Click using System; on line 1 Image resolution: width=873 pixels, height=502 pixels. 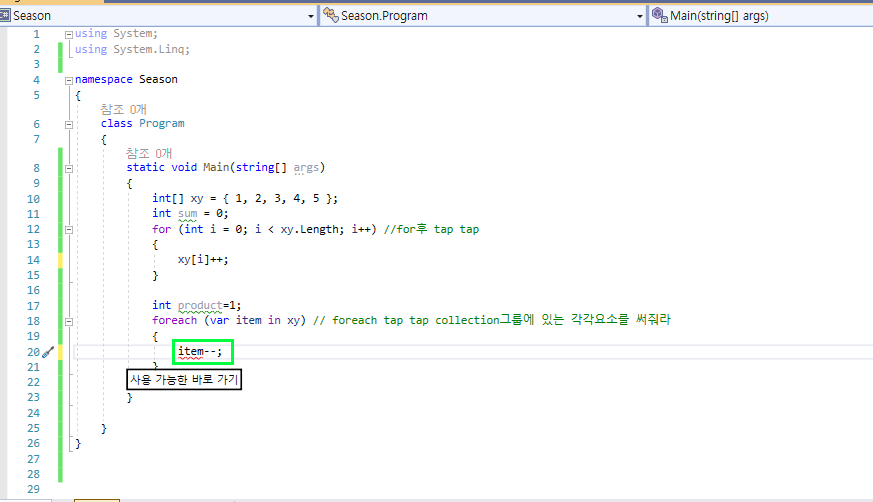coord(116,33)
